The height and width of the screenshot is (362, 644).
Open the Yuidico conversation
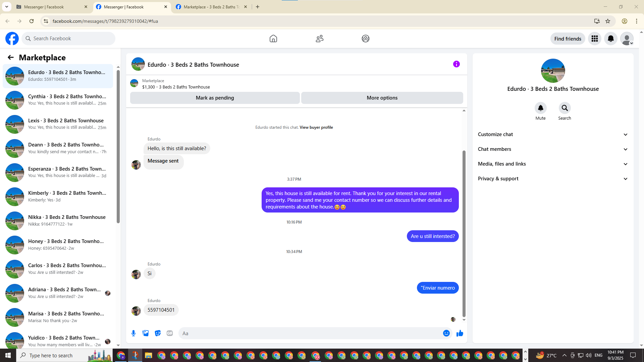tap(58, 340)
